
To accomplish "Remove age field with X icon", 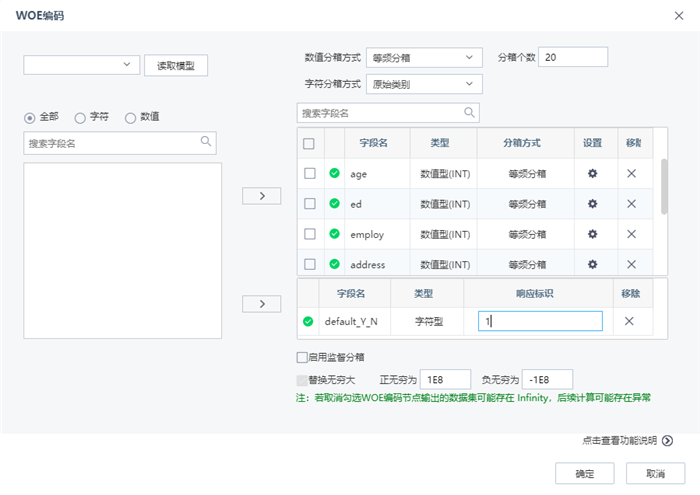I will [631, 173].
